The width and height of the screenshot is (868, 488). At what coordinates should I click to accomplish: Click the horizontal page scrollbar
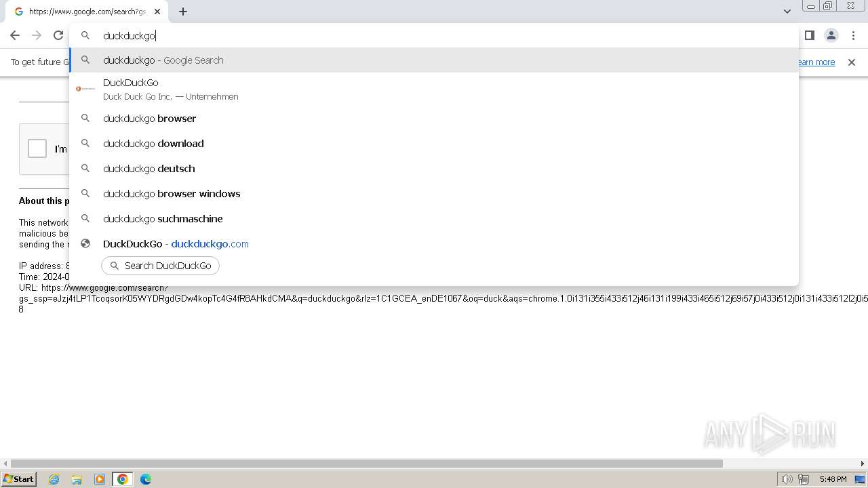366,464
